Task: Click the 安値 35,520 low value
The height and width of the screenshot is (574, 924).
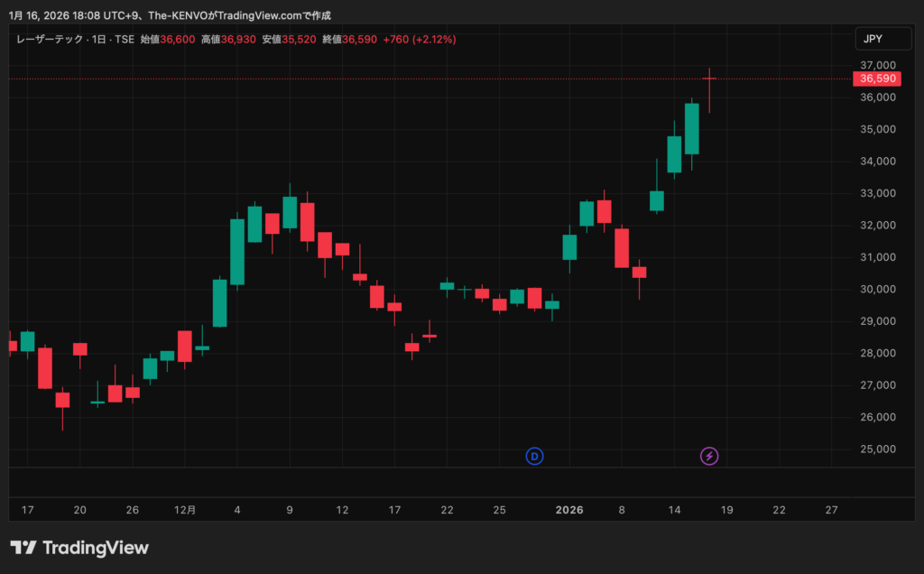Action: [299, 40]
